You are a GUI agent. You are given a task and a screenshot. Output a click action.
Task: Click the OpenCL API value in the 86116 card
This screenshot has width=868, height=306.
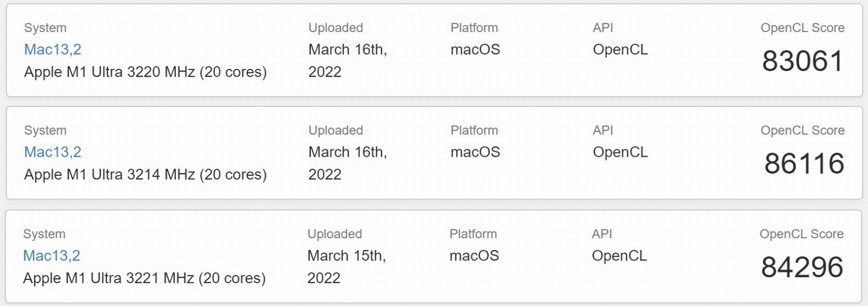[620, 152]
